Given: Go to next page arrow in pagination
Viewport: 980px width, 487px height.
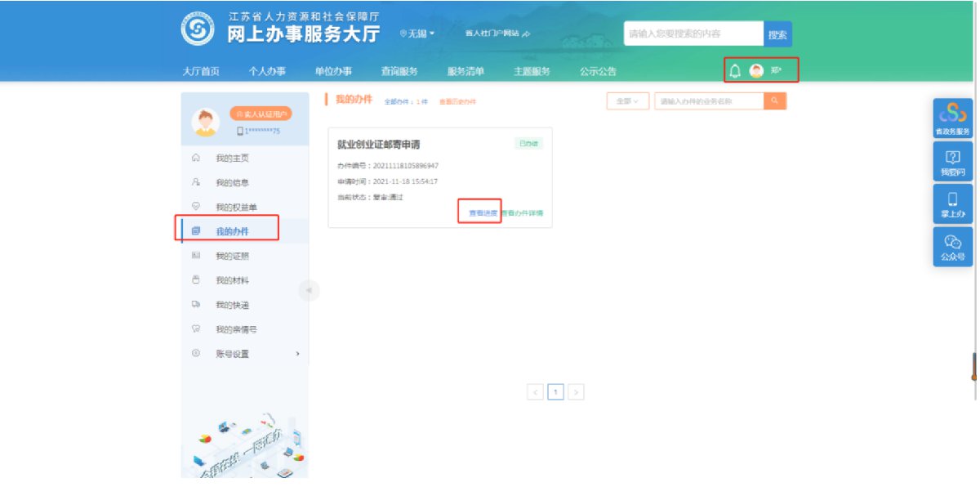Looking at the screenshot, I should tap(576, 392).
